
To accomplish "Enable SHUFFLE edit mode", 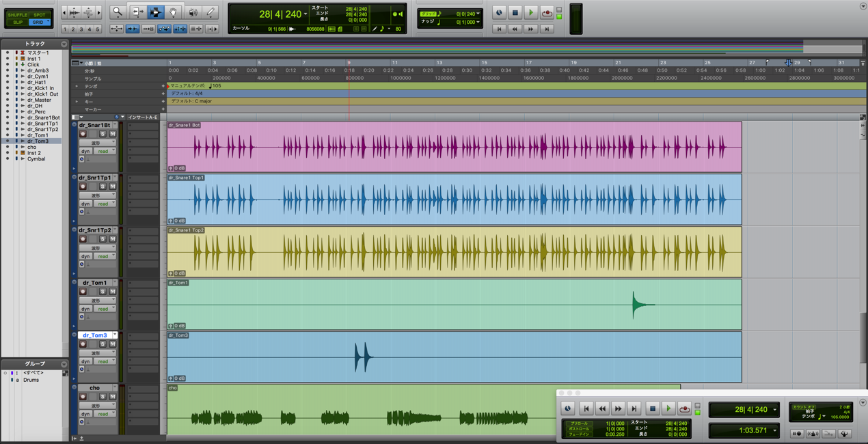I will 17,14.
